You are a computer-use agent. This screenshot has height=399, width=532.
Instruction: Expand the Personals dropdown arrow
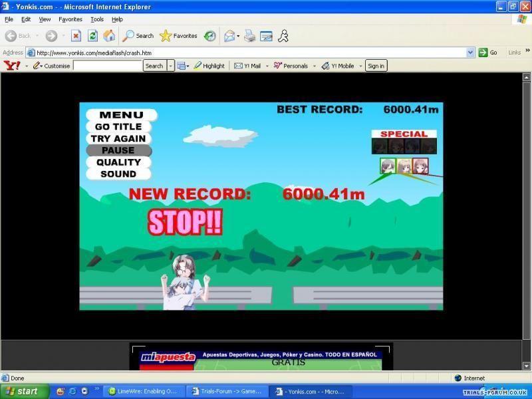tap(314, 66)
